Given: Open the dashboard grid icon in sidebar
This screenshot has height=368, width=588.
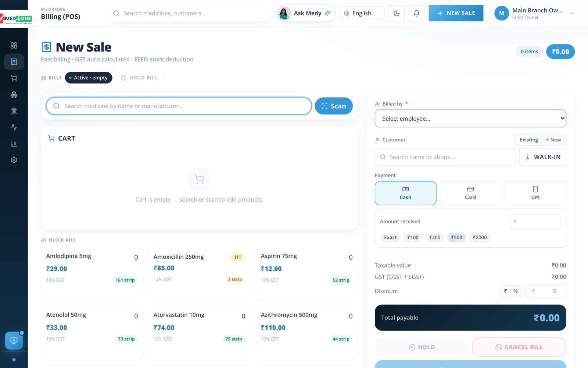Looking at the screenshot, I should tap(14, 45).
